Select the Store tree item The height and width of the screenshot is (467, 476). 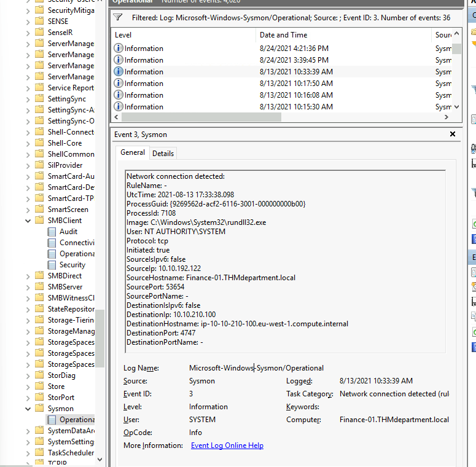click(x=56, y=387)
